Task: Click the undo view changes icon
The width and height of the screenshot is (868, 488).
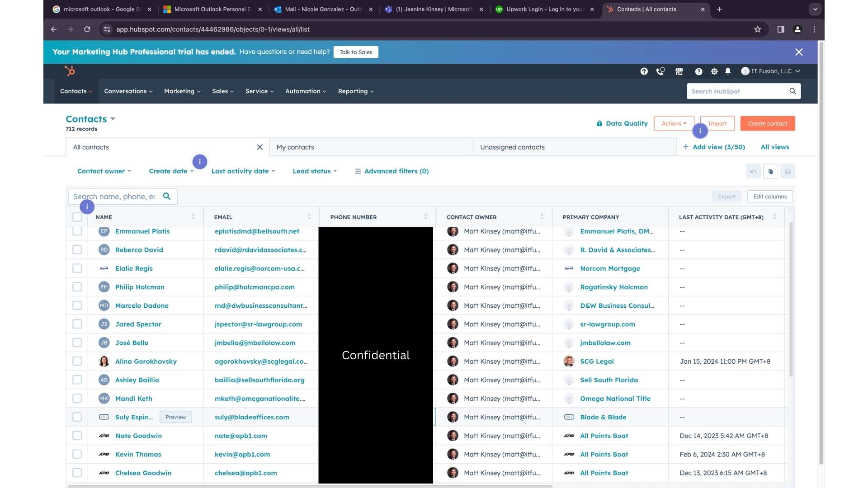Action: (x=753, y=171)
